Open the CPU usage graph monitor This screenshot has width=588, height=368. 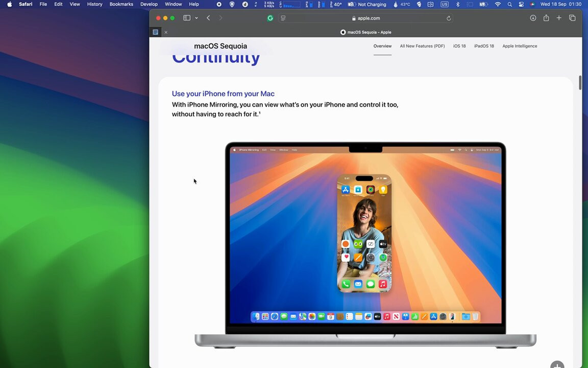[290, 5]
